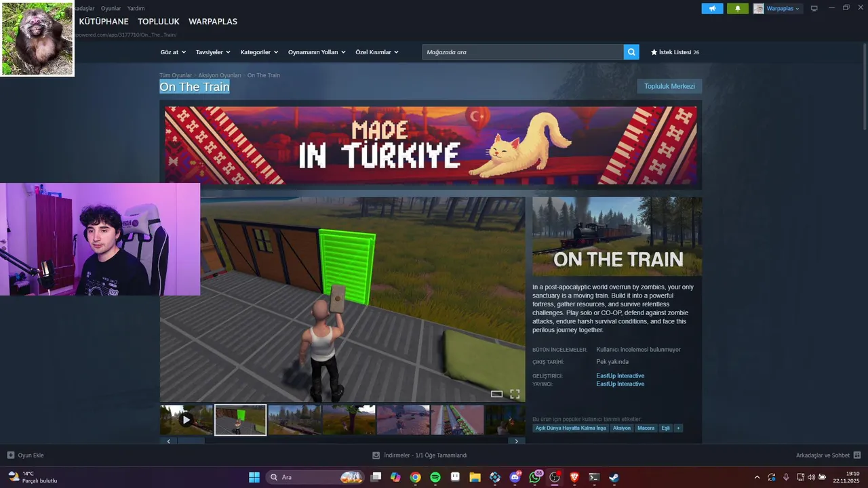Screen dimensions: 868x488
Task: Open EastUp Interactive developer link
Action: coord(620,375)
